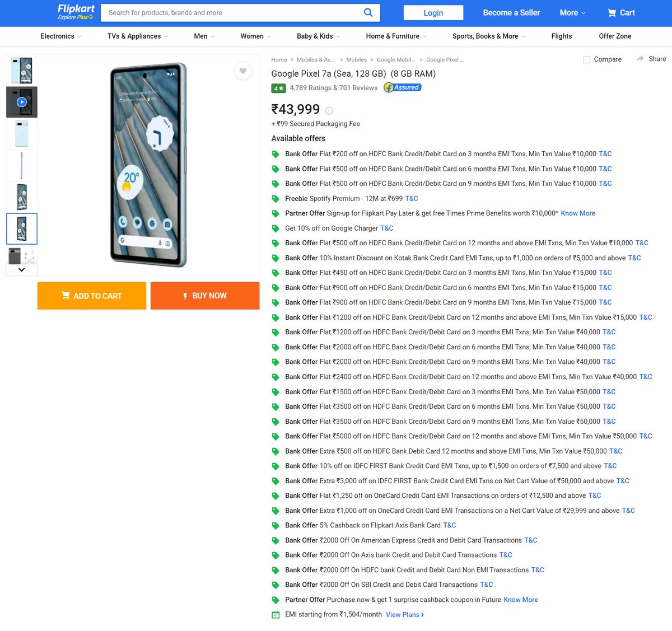Image resolution: width=672 pixels, height=631 pixels.
Task: Click tag icon beside Flipkart Axis Bank cashback
Action: click(x=276, y=526)
